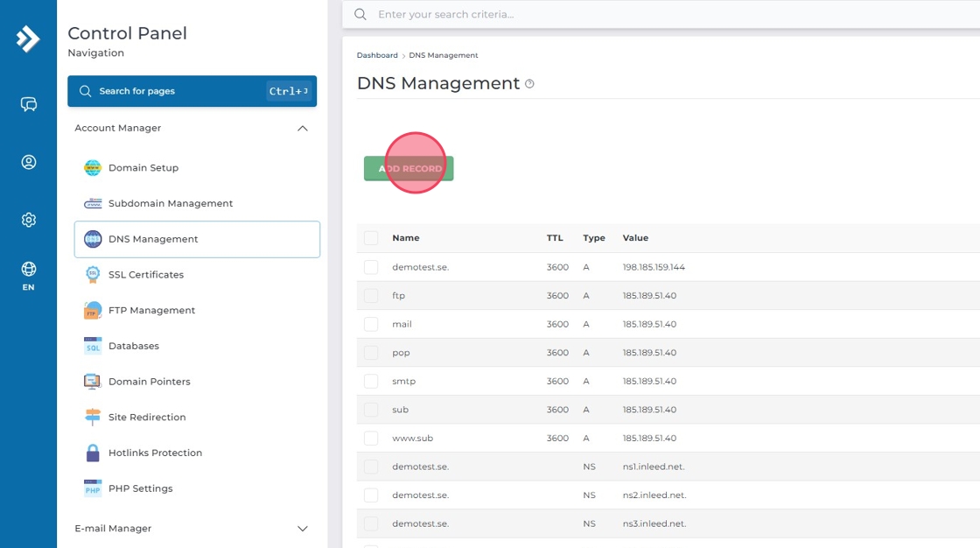This screenshot has height=548, width=980.
Task: Open the settings gear in left rail
Action: tap(29, 220)
